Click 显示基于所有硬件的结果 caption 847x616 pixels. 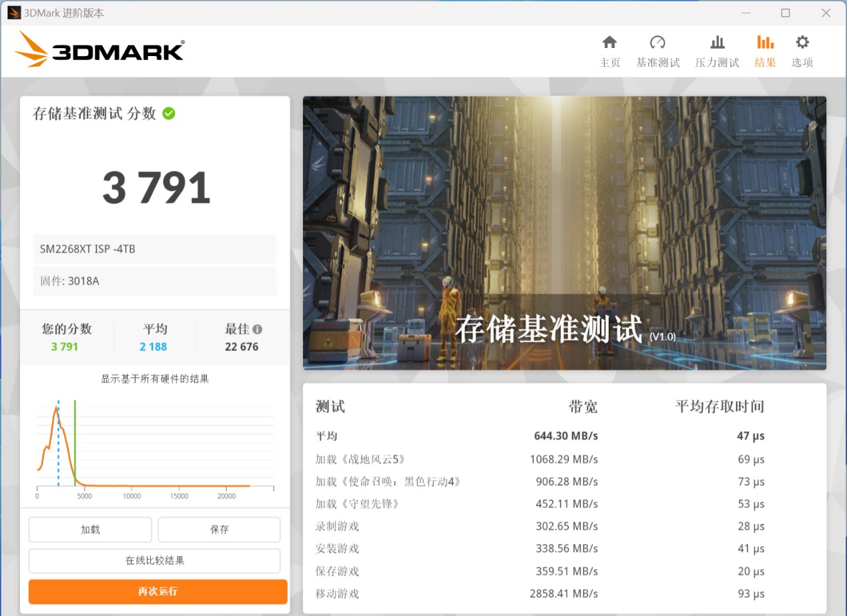pos(155,379)
